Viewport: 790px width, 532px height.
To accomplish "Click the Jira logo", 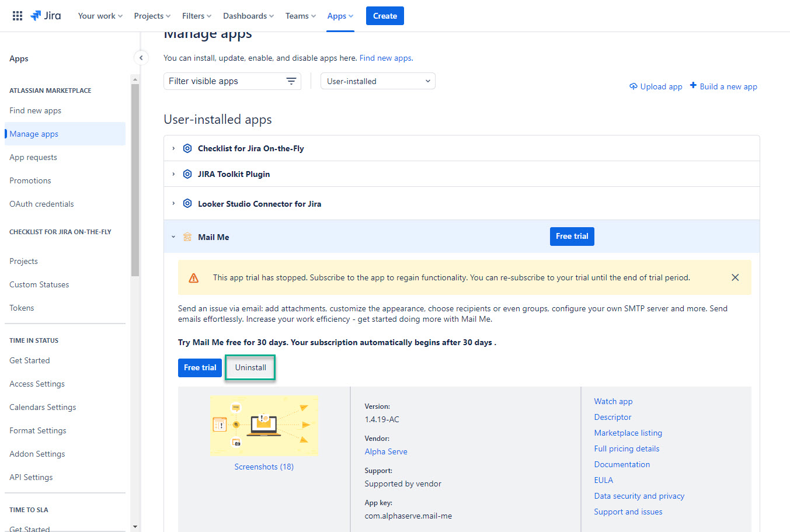I will pyautogui.click(x=46, y=16).
